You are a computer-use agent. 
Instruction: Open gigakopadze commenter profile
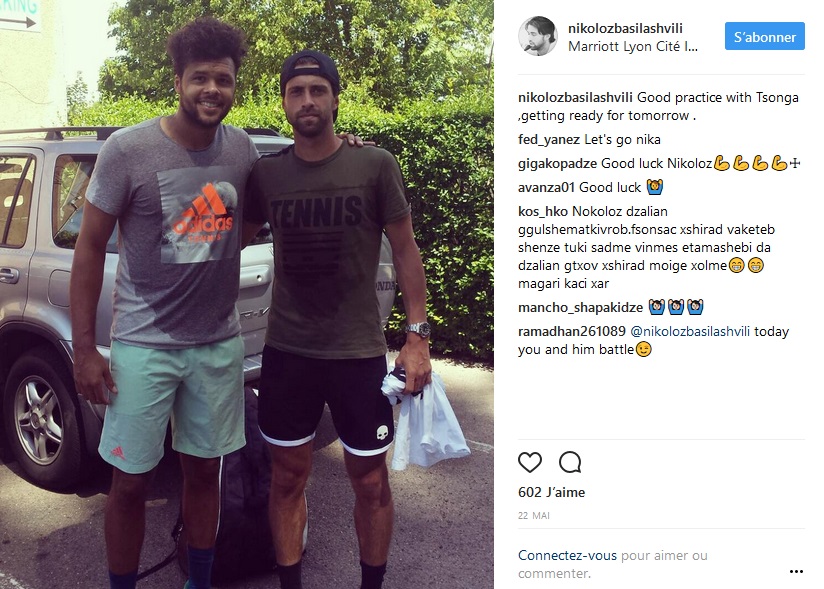coord(557,163)
